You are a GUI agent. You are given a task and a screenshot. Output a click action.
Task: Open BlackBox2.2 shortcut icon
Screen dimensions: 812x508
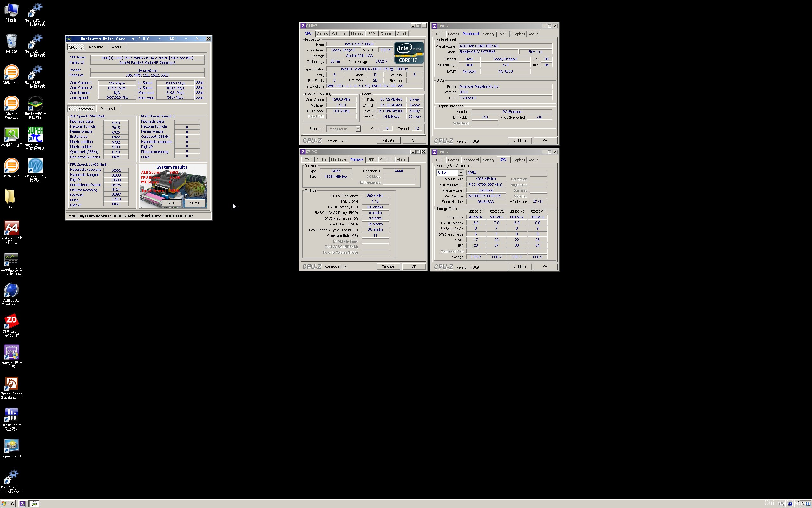coord(11,263)
